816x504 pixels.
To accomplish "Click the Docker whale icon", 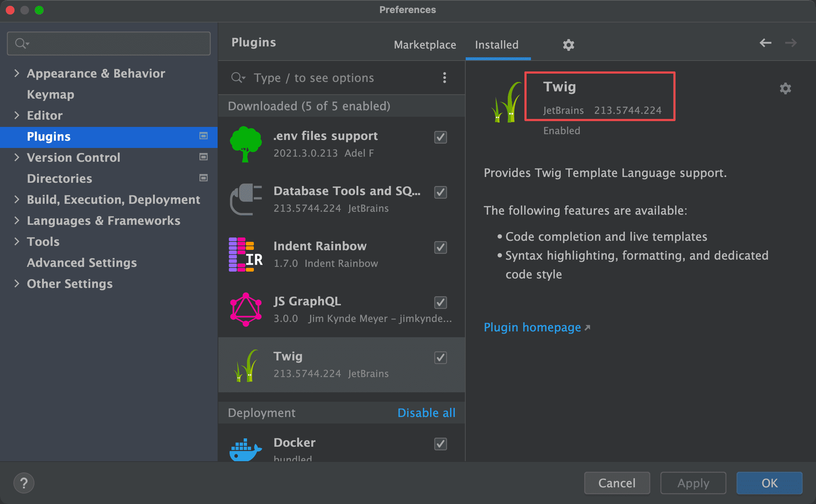I will click(246, 450).
